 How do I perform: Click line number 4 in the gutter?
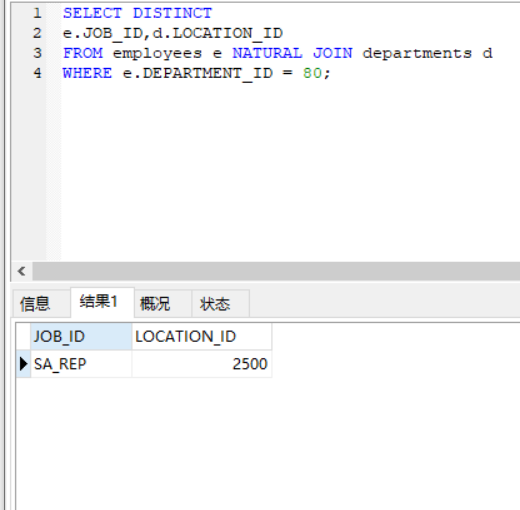[x=37, y=73]
